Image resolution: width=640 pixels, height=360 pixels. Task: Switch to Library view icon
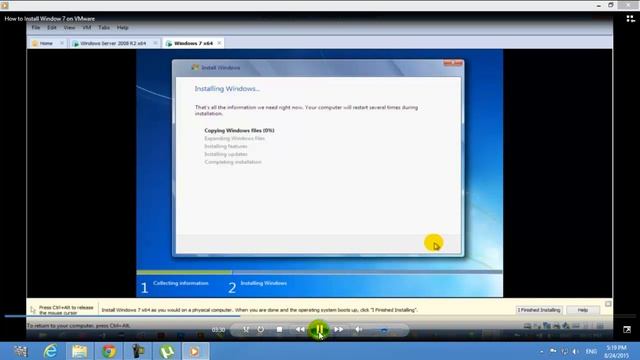630,18
